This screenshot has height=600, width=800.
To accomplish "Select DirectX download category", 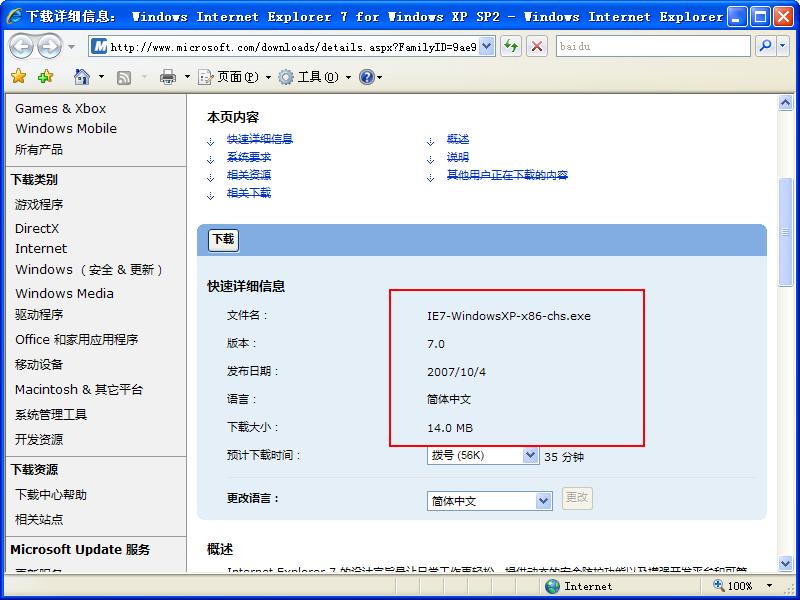I will click(x=37, y=229).
